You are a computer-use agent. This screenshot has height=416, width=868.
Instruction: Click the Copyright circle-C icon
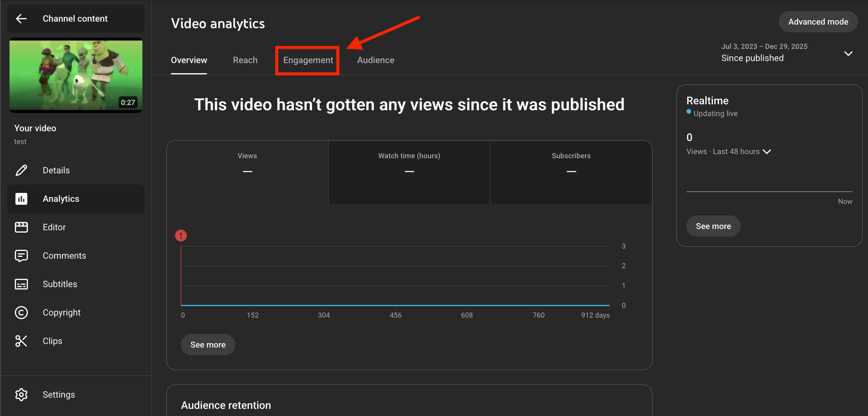point(21,313)
